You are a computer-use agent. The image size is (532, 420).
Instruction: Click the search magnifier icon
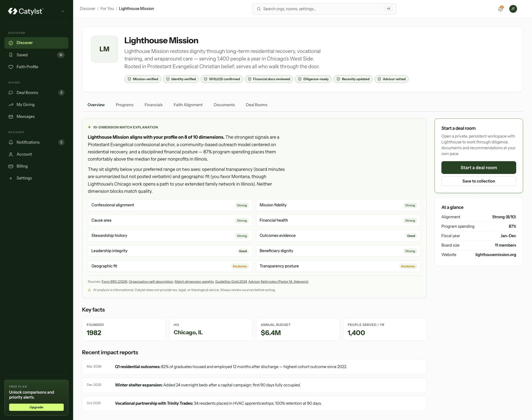click(x=259, y=9)
